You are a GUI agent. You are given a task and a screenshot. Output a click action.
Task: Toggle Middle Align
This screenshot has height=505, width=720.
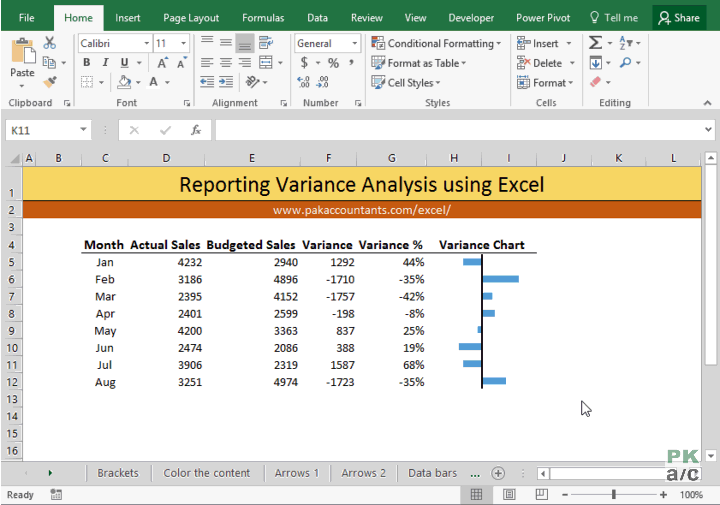[226, 43]
